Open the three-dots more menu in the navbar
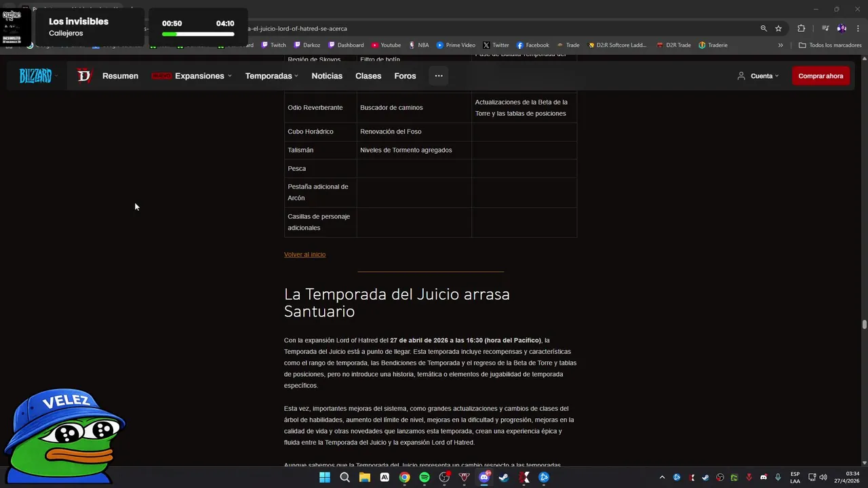Screen dimensions: 868x488 (x=439, y=76)
